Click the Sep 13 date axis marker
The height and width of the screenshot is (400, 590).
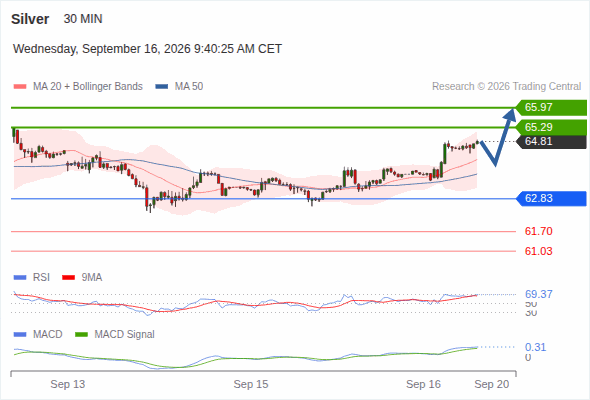click(68, 384)
